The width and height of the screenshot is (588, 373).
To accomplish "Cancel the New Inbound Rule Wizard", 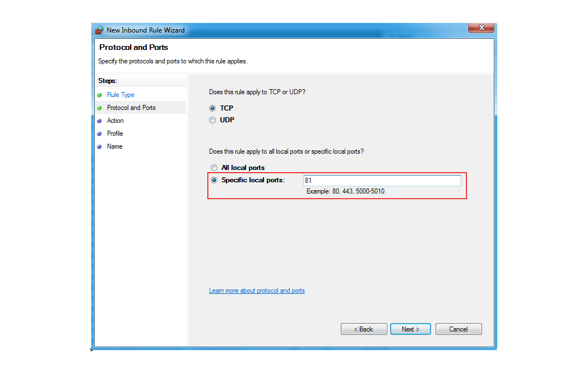I will click(x=459, y=329).
